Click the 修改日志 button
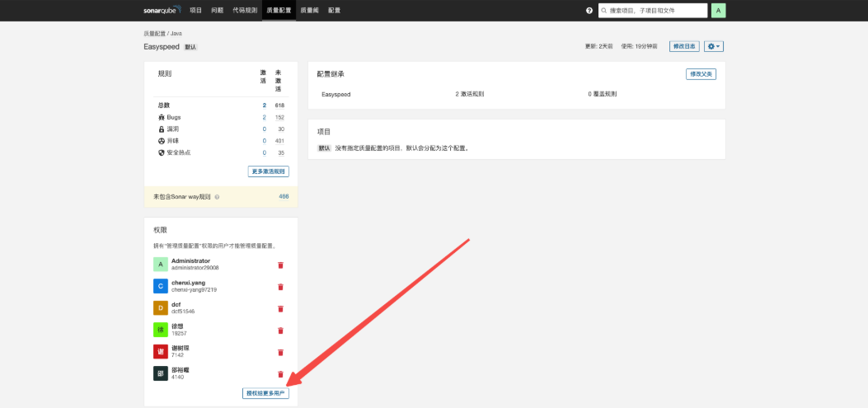Image resolution: width=868 pixels, height=408 pixels. [x=684, y=46]
